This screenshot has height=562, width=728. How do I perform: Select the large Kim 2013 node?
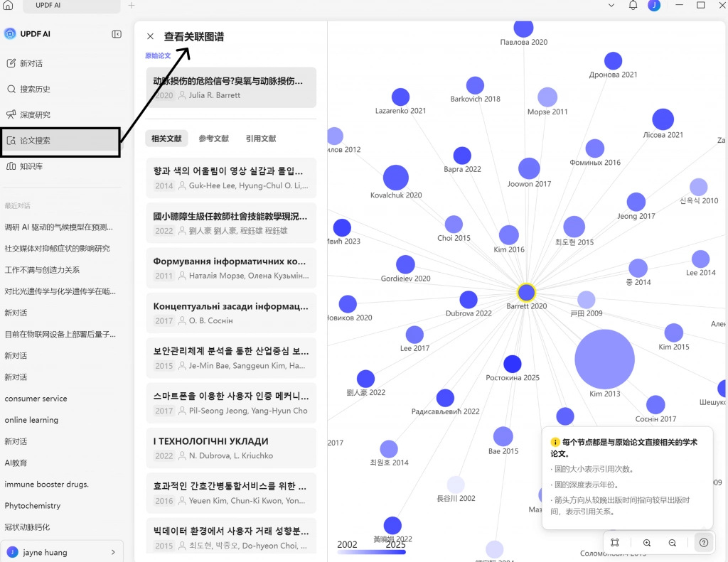(604, 360)
